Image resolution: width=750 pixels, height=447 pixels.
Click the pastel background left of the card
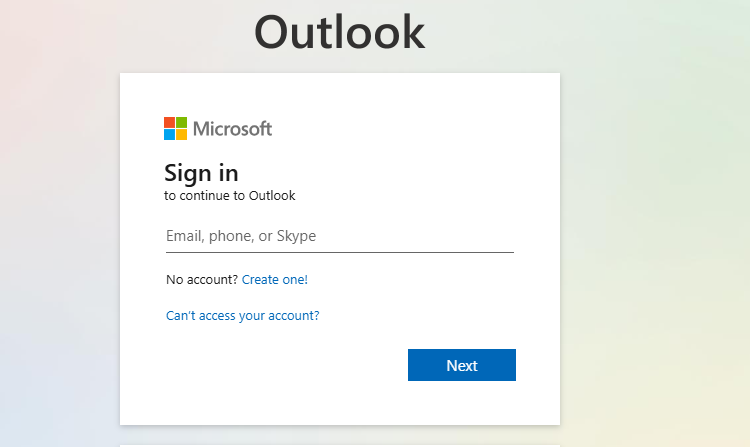point(58,250)
